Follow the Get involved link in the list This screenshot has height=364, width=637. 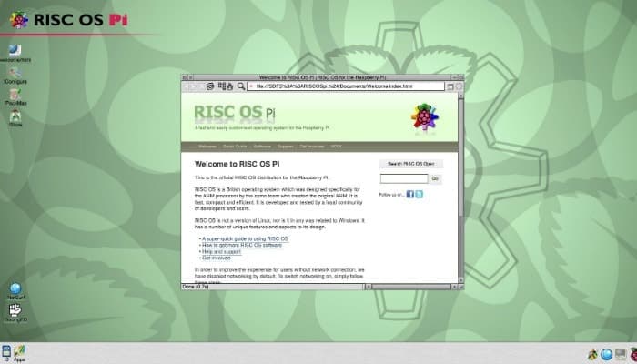click(x=217, y=258)
